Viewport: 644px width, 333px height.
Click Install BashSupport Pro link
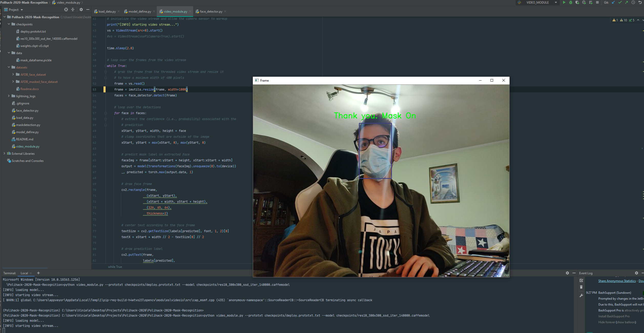tap(614, 316)
